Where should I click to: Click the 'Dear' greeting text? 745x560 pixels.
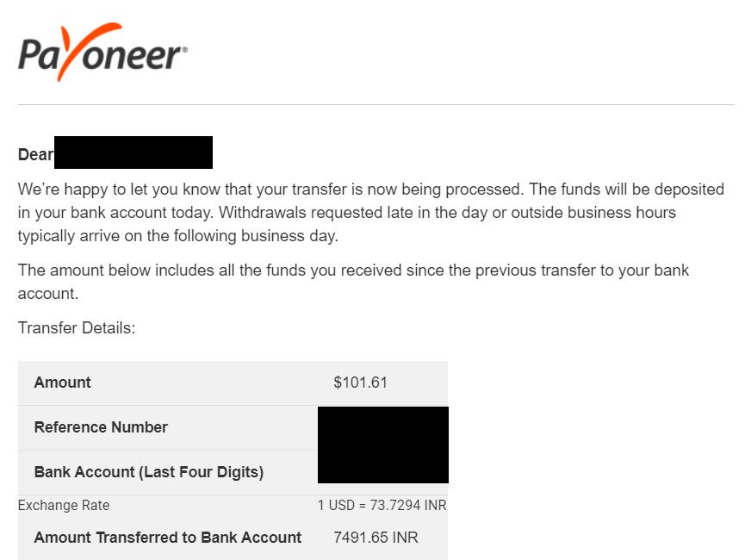point(35,154)
